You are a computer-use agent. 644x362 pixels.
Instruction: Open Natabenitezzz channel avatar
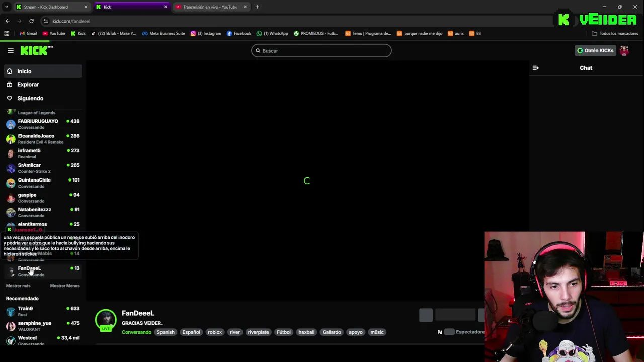[11, 212]
